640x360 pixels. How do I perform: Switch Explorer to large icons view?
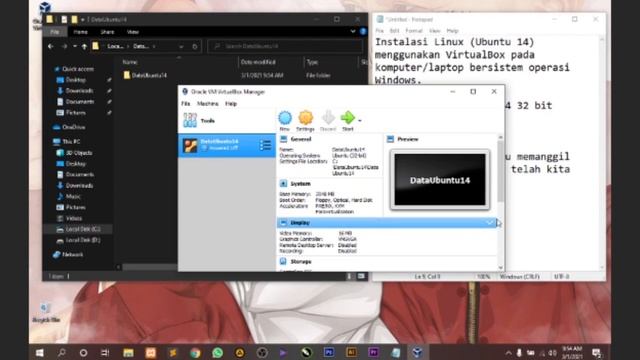click(361, 276)
